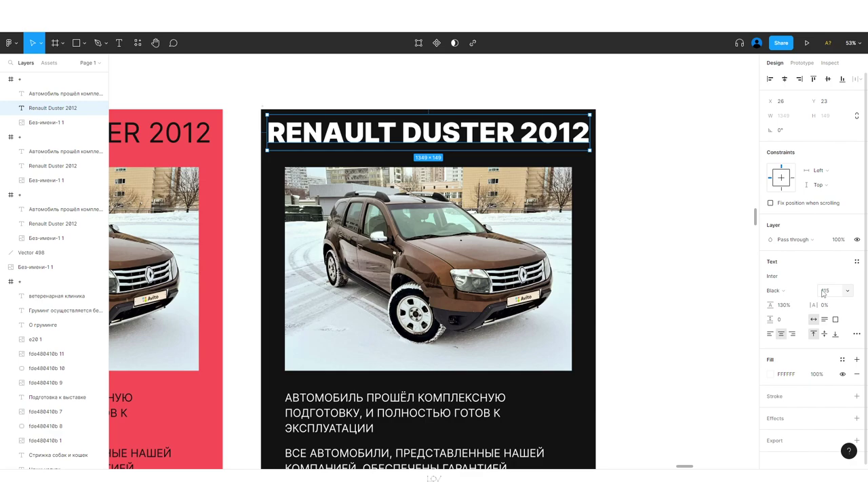Viewport: 868px width, 488px height.
Task: Select the Move tool
Action: tap(31, 43)
